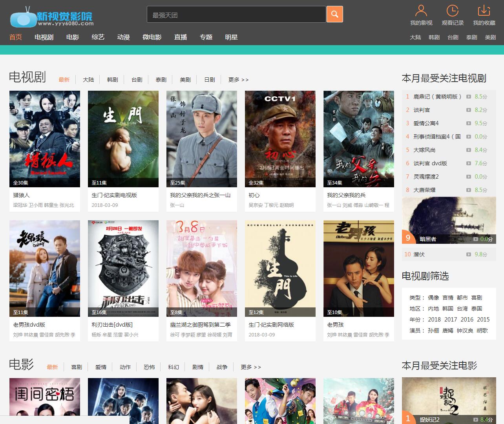Click play icon beside 大嫁风尚
Image resolution: width=504 pixels, height=424 pixels.
[x=468, y=150]
